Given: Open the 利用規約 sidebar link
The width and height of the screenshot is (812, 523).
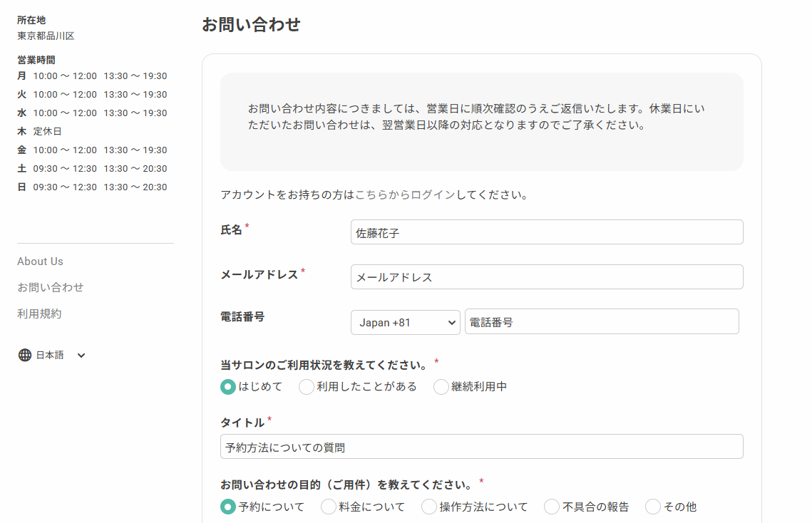Looking at the screenshot, I should pos(39,314).
